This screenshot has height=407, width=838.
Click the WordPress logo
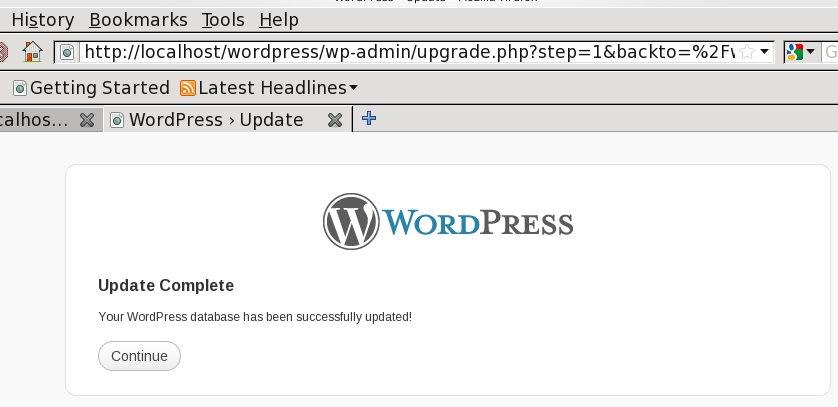point(448,221)
